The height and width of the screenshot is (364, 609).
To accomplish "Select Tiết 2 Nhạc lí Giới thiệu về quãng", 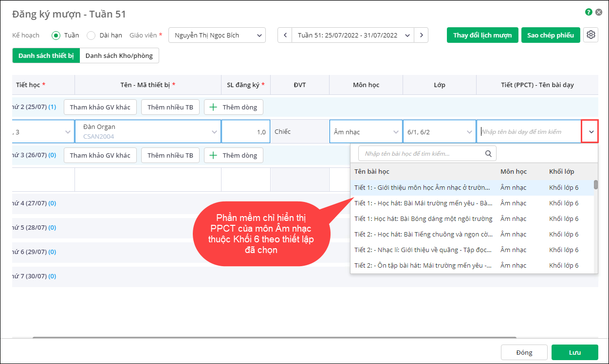I will point(472,250).
